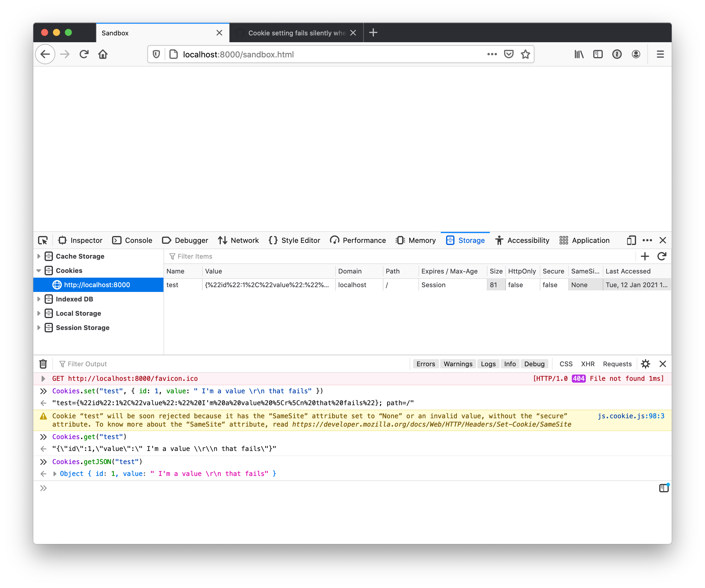The image size is (705, 588).
Task: Expand the getJSON Object result
Action: tap(55, 474)
